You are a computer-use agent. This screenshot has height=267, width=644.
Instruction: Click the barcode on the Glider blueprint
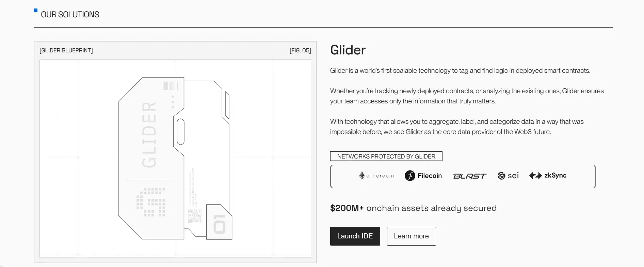(x=171, y=86)
